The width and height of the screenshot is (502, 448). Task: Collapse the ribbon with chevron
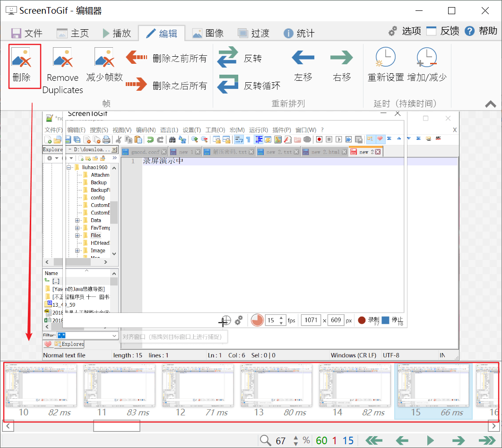coord(491,104)
